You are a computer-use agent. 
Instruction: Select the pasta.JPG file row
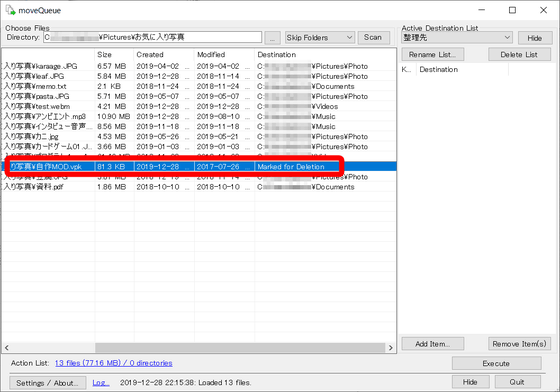pyautogui.click(x=199, y=96)
